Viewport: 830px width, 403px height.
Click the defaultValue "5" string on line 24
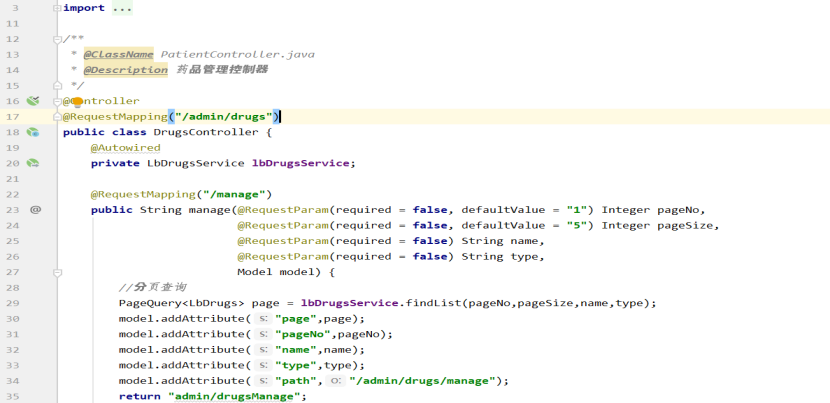(x=576, y=225)
